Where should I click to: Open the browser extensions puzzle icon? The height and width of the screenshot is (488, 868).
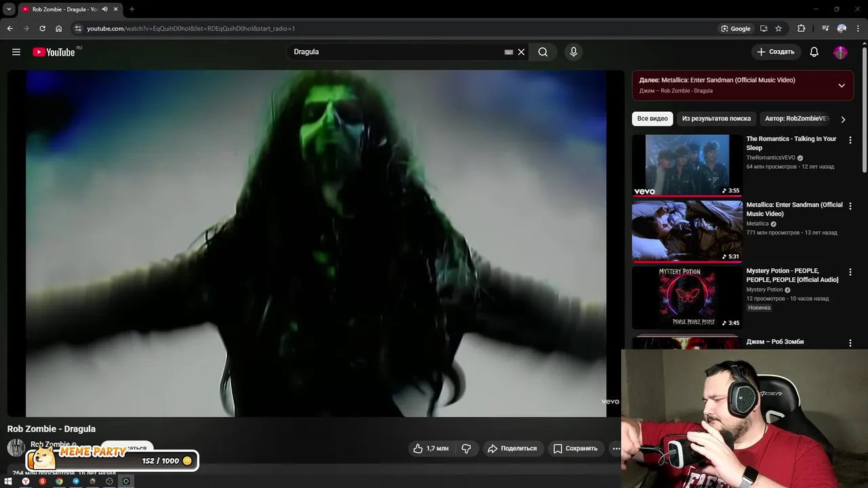tap(802, 28)
